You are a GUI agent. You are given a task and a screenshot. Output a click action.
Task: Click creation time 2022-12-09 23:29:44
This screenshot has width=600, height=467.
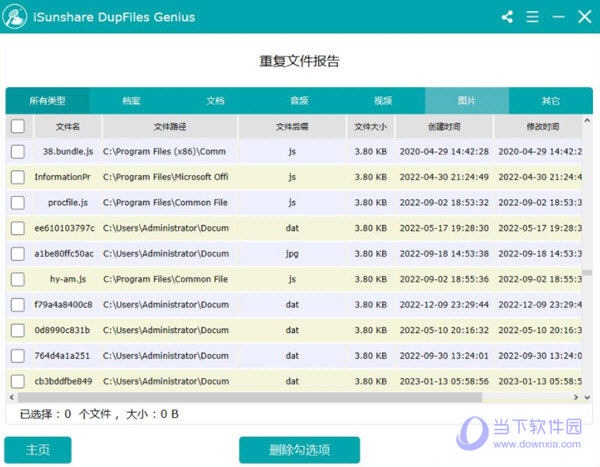444,305
